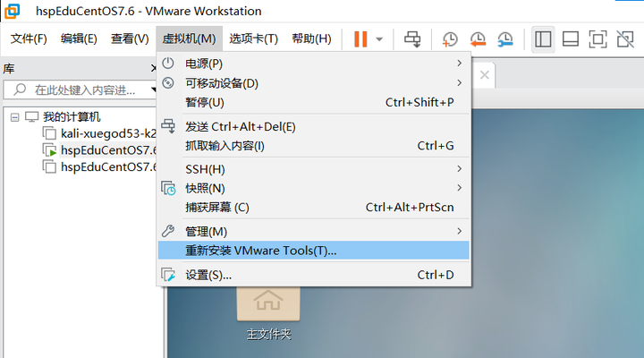Click submenu arrow on the SSH(H) row

[459, 169]
